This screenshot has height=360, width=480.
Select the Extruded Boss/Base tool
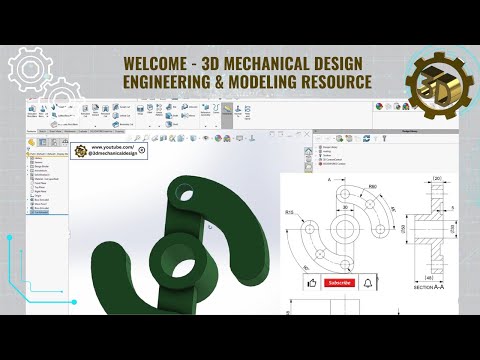pyautogui.click(x=32, y=111)
